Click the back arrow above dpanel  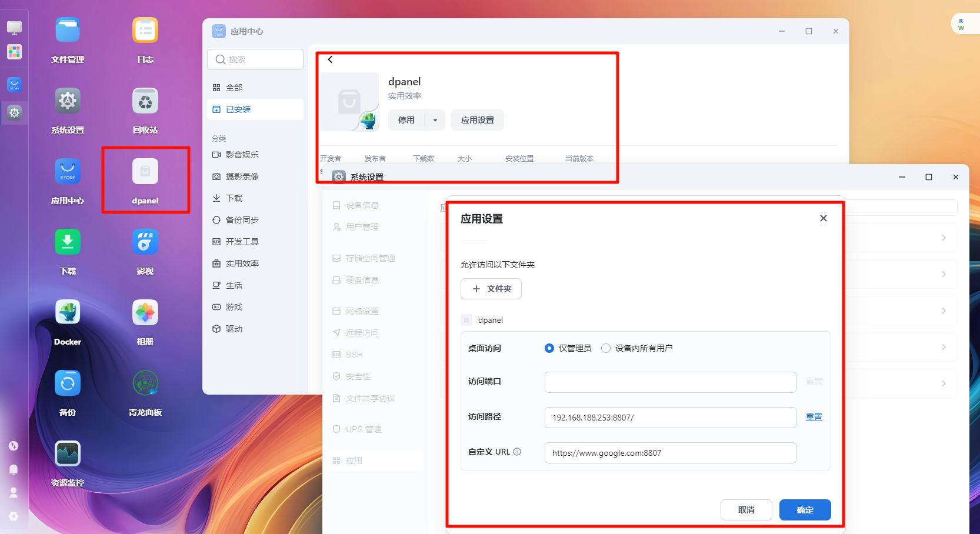point(331,59)
